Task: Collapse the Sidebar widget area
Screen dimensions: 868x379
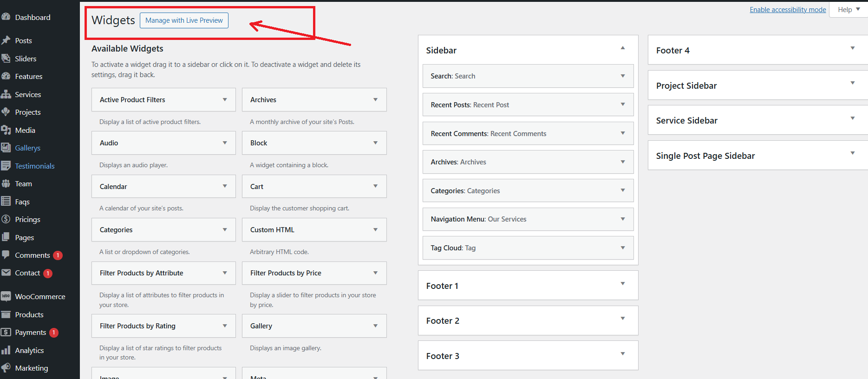Action: (x=622, y=48)
